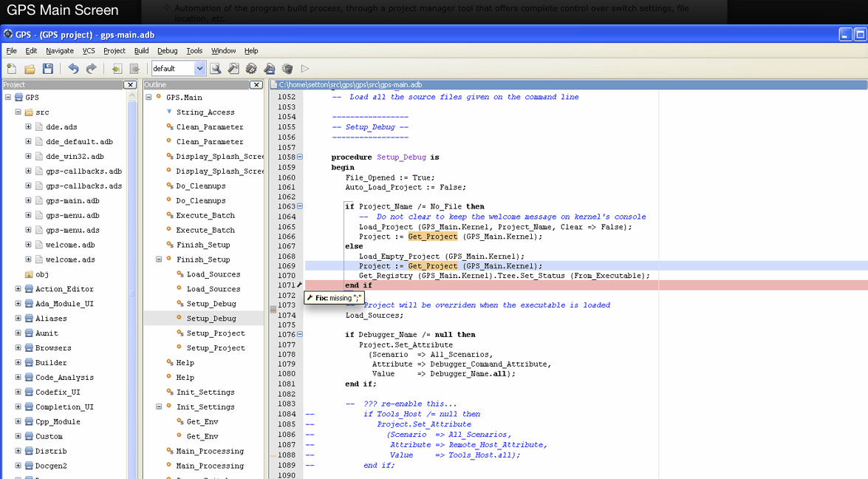Undo the last edit
The height and width of the screenshot is (479, 868).
(x=72, y=67)
